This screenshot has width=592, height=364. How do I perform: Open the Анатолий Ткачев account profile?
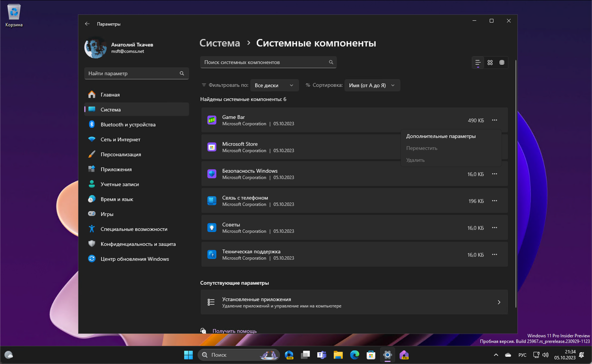click(x=119, y=48)
